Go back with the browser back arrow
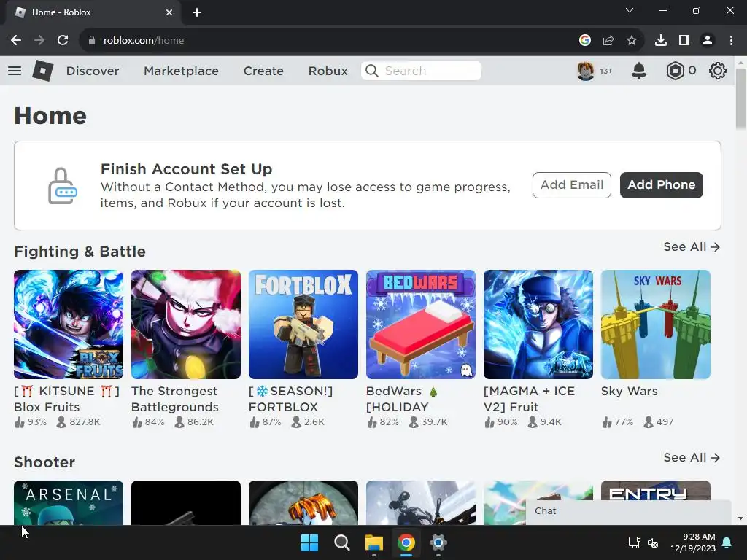 coord(16,41)
